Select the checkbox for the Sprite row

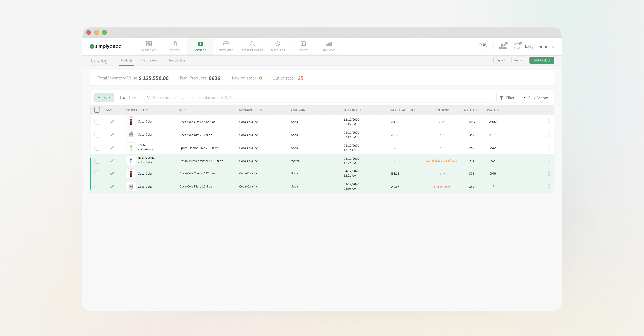[x=97, y=148]
